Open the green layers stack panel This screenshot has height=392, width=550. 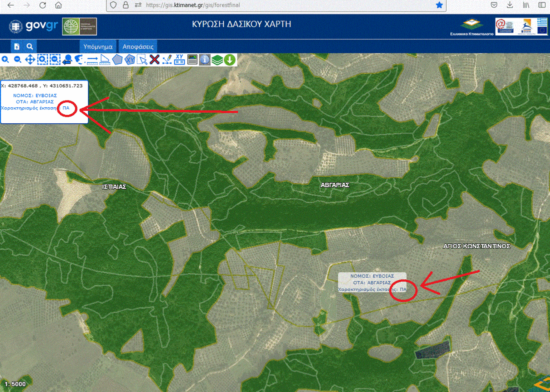tap(217, 59)
